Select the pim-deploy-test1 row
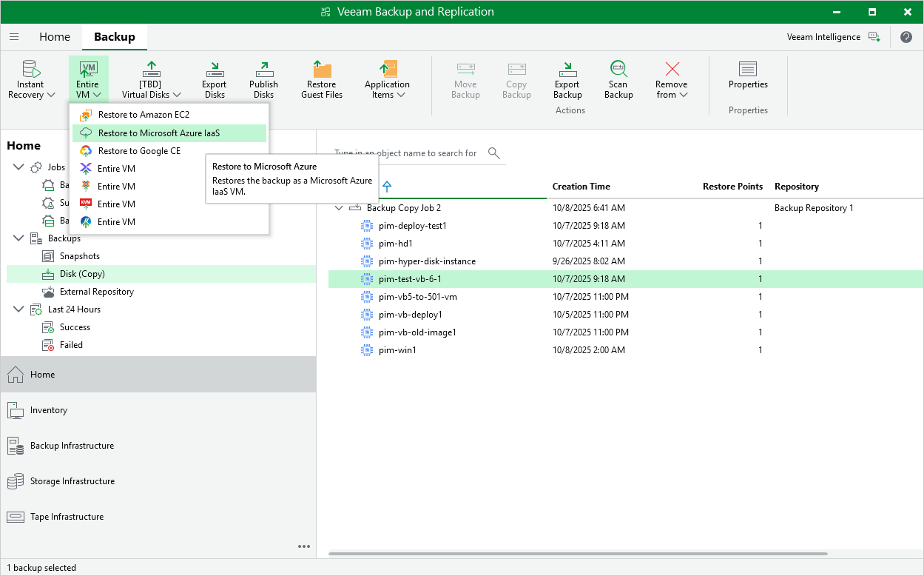This screenshot has width=924, height=576. click(626, 226)
